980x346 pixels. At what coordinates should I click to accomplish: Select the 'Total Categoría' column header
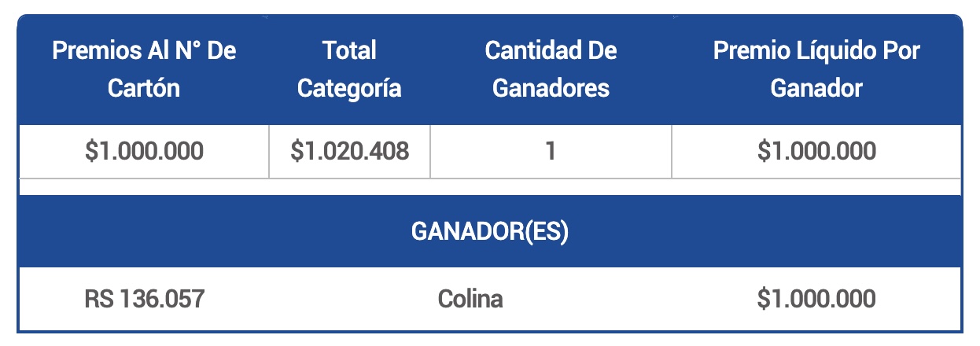click(x=349, y=69)
